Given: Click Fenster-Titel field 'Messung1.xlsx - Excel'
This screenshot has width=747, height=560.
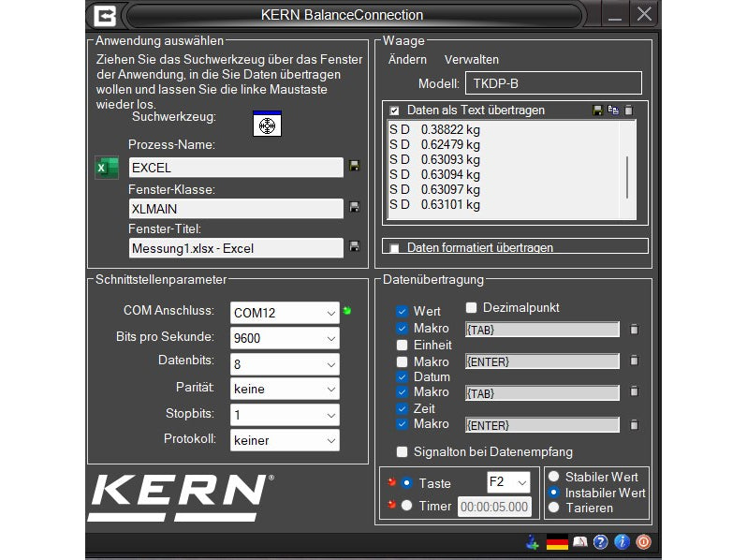Looking at the screenshot, I should point(236,248).
